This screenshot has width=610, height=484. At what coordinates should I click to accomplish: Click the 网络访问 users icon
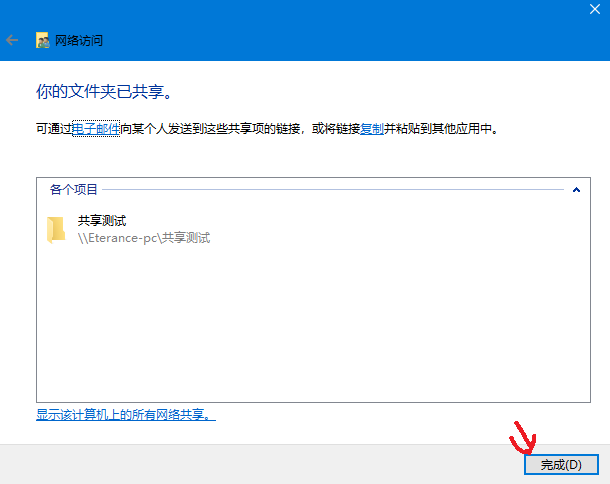[x=42, y=40]
